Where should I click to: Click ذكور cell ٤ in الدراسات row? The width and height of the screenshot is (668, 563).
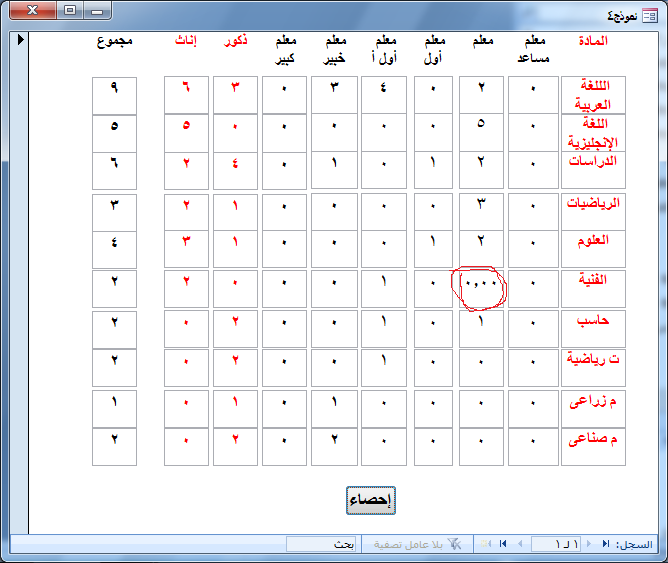pos(235,171)
